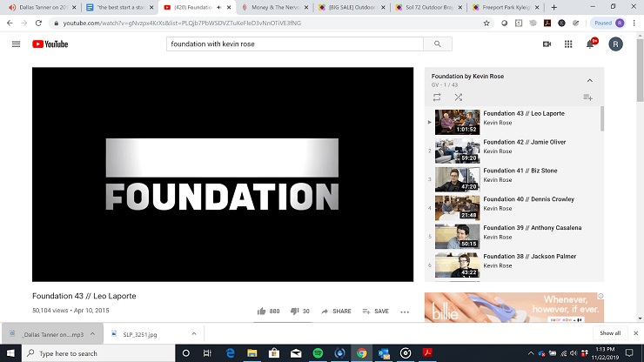644x362 pixels.
Task: Click the Foundation video player
Action: (x=223, y=175)
